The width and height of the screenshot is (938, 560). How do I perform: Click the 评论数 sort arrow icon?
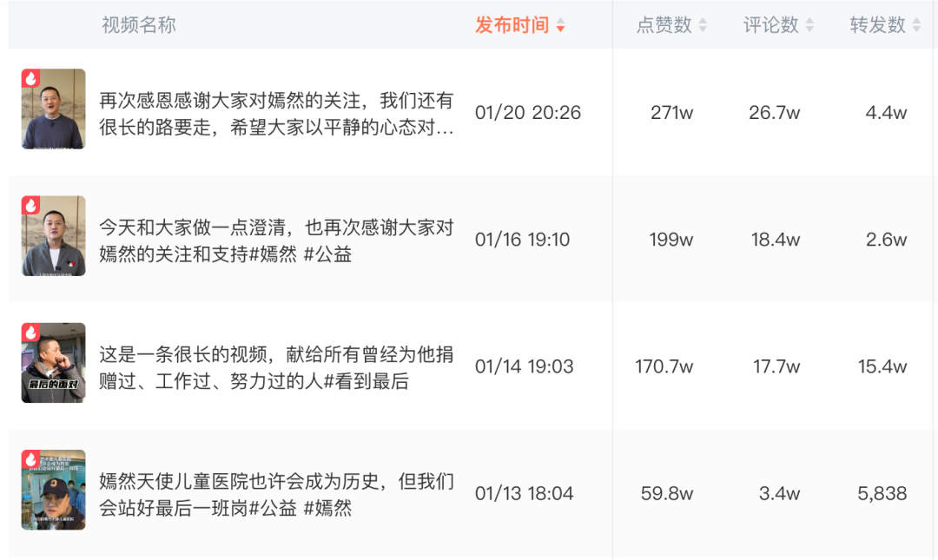809,26
